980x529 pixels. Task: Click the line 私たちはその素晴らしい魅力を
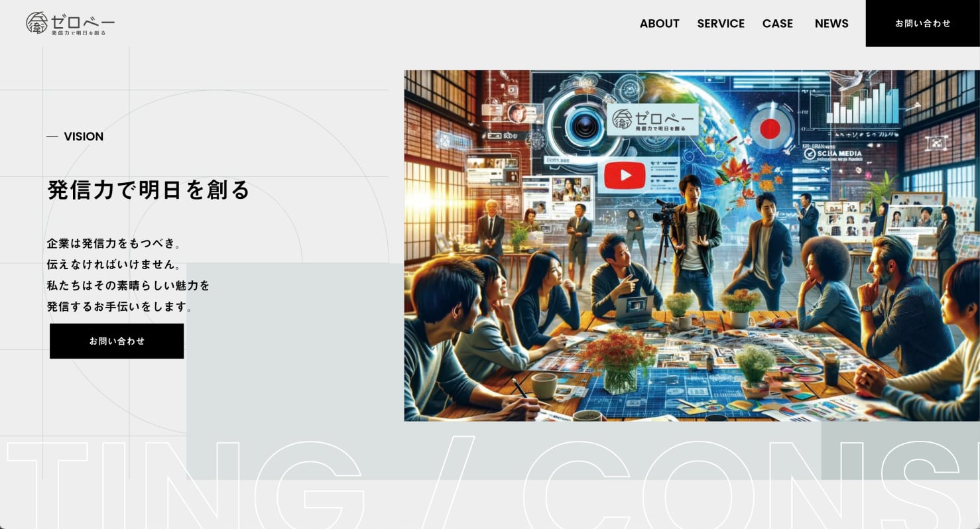point(128,286)
